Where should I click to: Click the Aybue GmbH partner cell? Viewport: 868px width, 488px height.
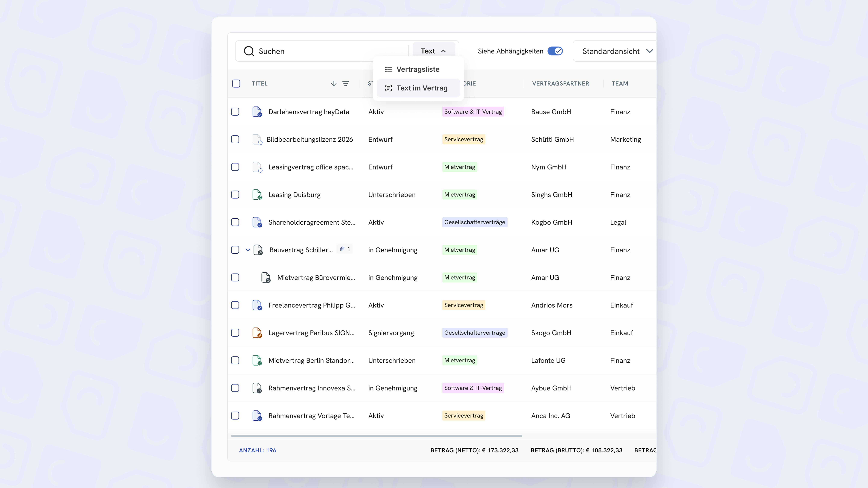click(551, 388)
